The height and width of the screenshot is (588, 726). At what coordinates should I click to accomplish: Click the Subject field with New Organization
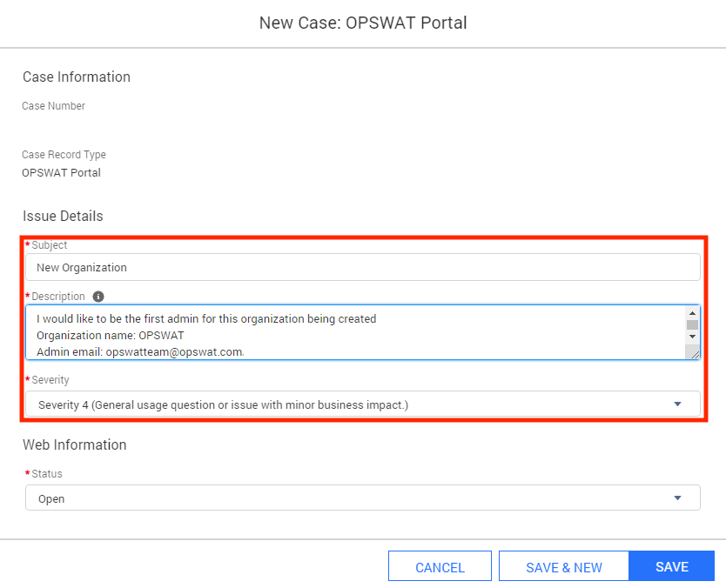point(362,267)
